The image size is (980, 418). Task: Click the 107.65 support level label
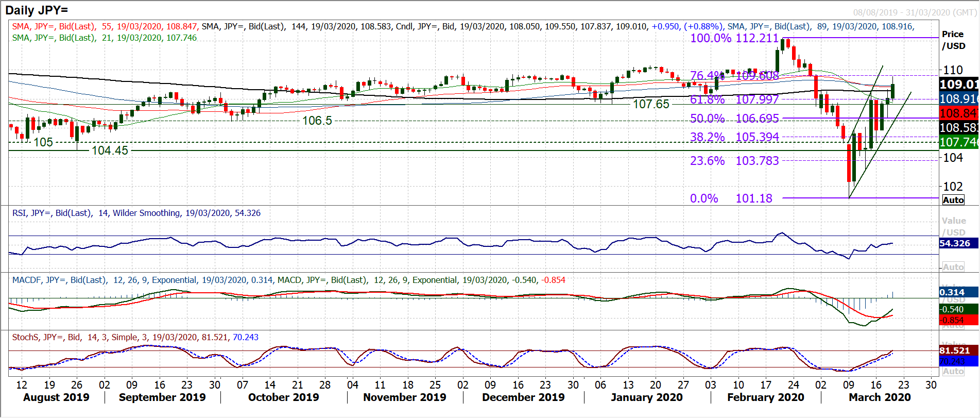(651, 104)
